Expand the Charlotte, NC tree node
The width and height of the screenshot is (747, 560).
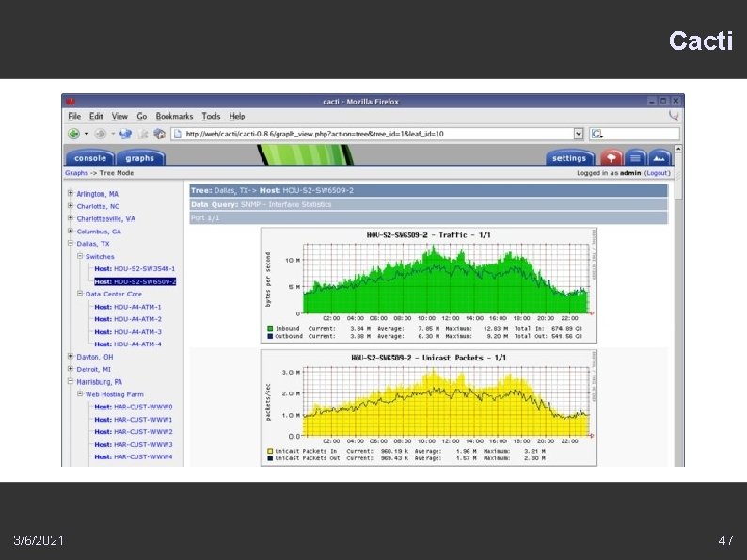tap(71, 206)
